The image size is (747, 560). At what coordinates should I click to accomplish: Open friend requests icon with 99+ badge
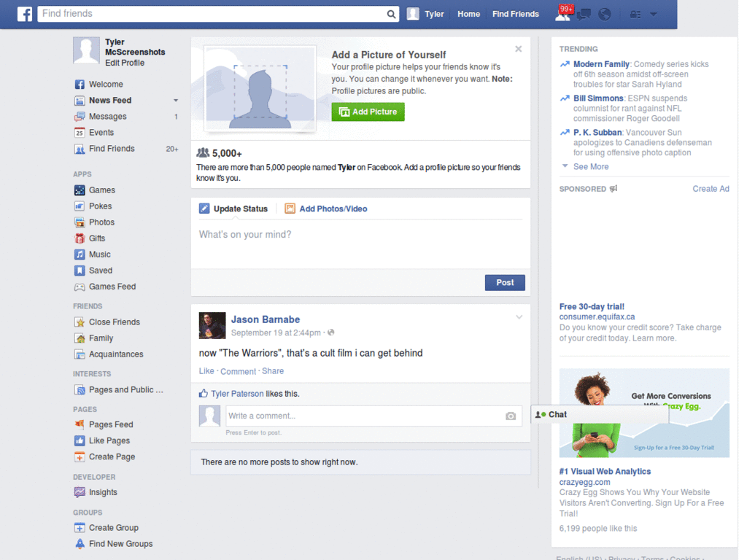pos(563,13)
